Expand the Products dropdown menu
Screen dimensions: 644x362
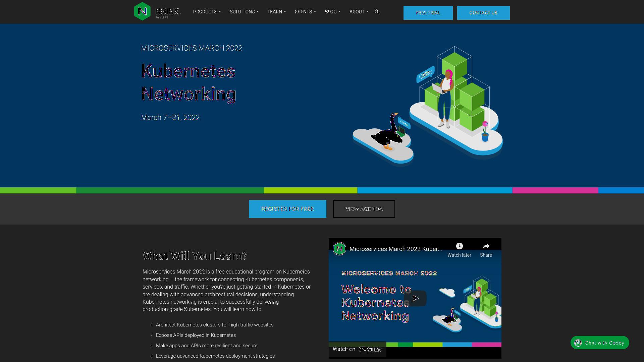click(x=207, y=12)
